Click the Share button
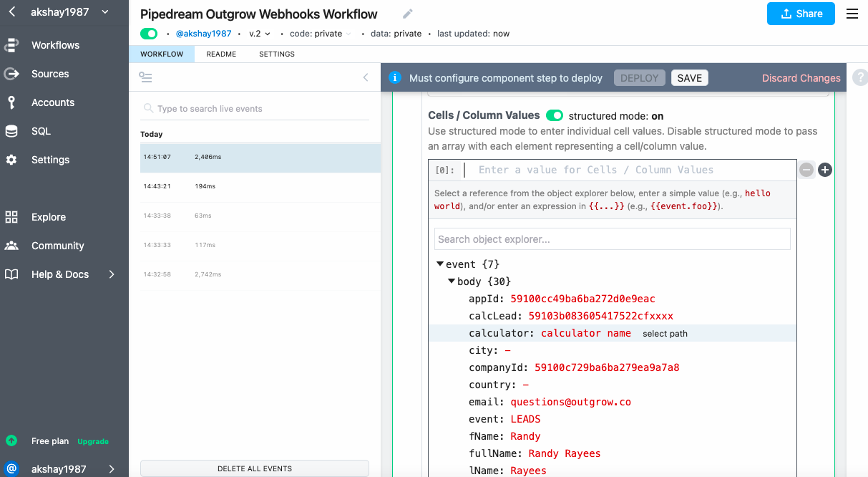Image resolution: width=868 pixels, height=477 pixels. [801, 14]
